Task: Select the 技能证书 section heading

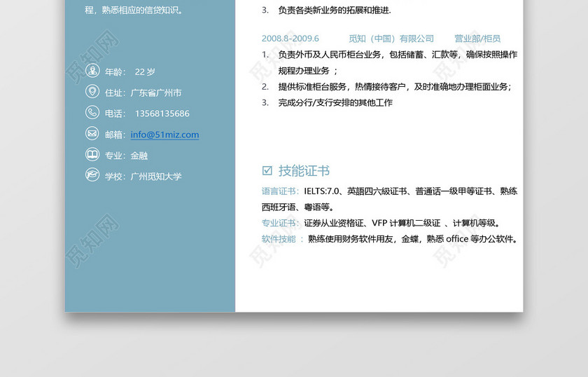Action: click(304, 171)
